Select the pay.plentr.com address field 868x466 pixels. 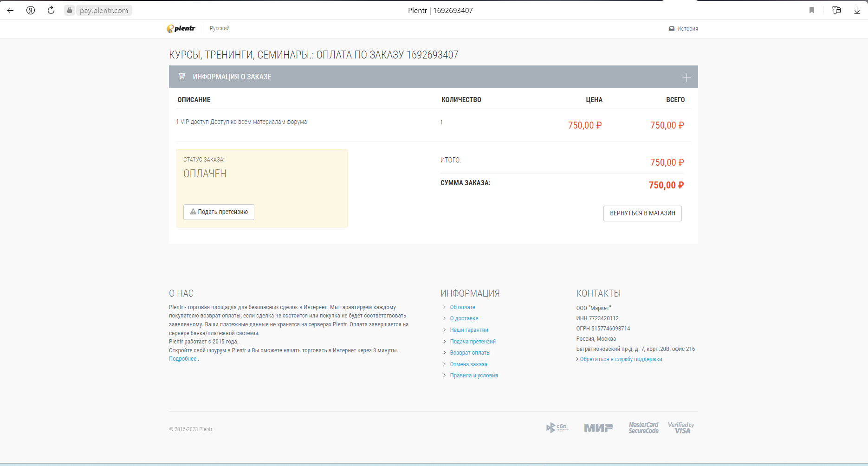tap(104, 10)
